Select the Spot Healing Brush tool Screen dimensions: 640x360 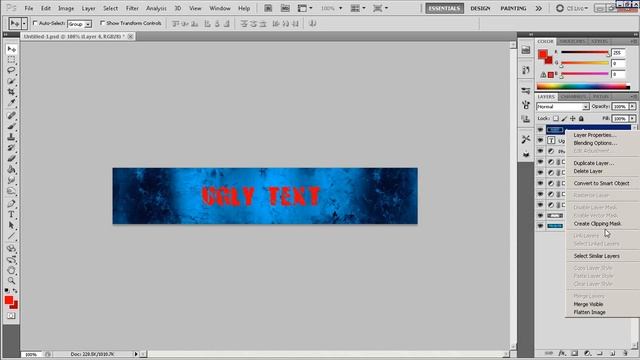(11, 116)
